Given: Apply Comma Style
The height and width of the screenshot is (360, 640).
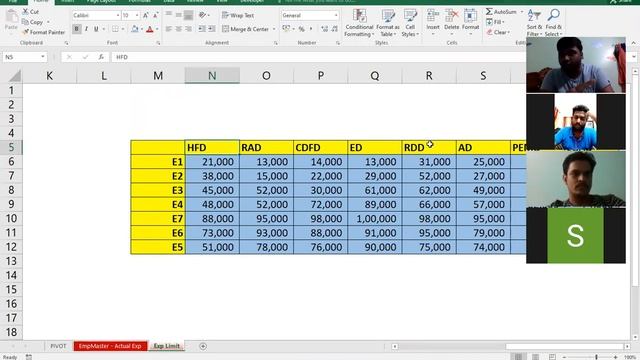Looking at the screenshot, I should pyautogui.click(x=311, y=29).
